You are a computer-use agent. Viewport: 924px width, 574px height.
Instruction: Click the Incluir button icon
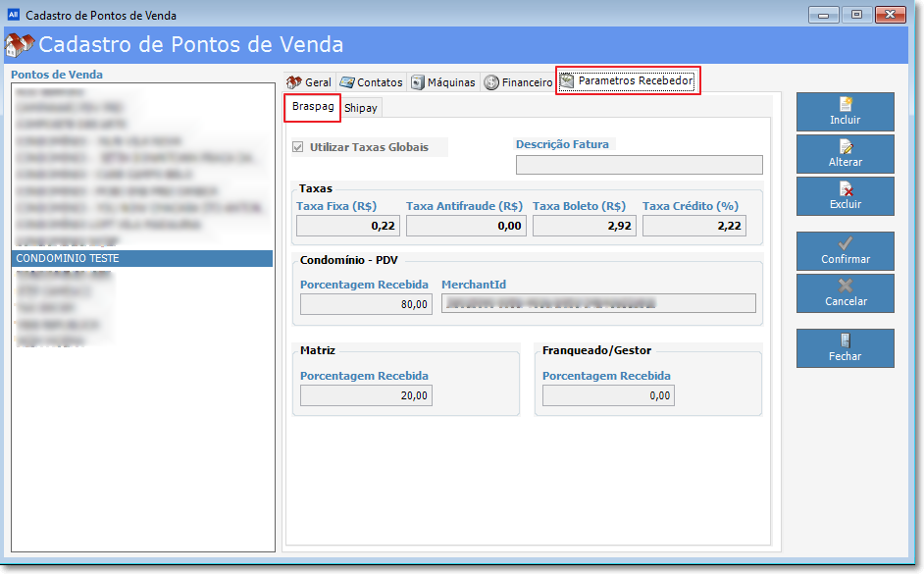(x=845, y=105)
